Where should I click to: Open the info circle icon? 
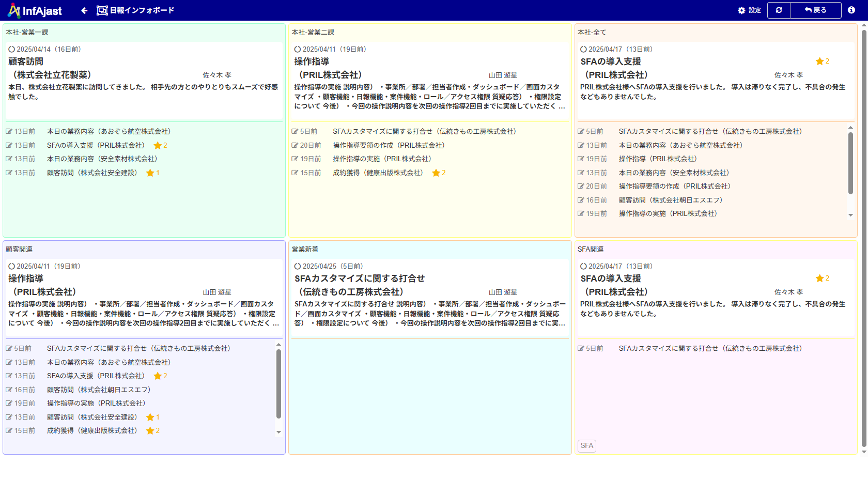click(x=851, y=10)
